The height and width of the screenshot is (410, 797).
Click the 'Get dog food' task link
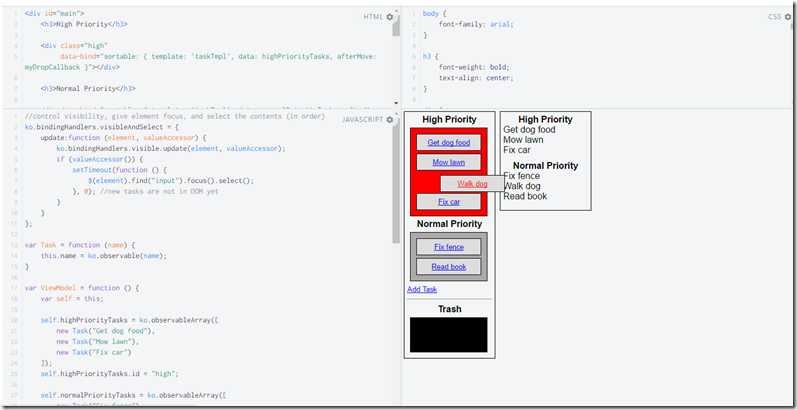(449, 143)
